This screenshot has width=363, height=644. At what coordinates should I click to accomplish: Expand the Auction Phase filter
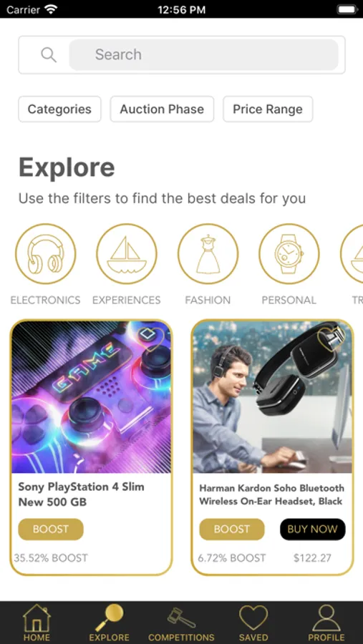click(162, 109)
